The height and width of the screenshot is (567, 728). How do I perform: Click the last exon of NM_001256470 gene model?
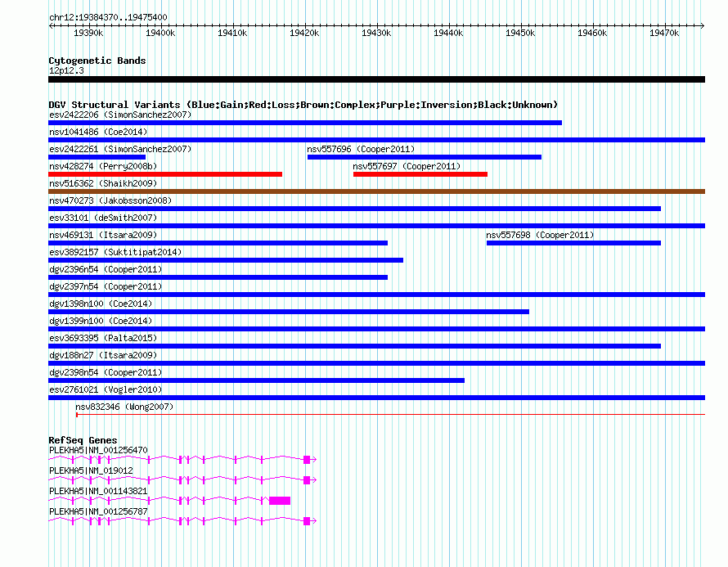click(307, 460)
